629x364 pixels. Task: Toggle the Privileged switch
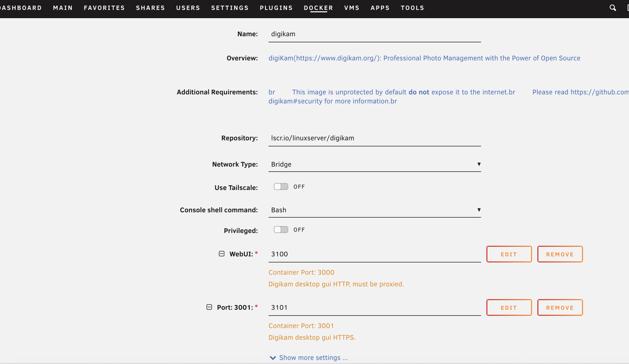tap(281, 229)
